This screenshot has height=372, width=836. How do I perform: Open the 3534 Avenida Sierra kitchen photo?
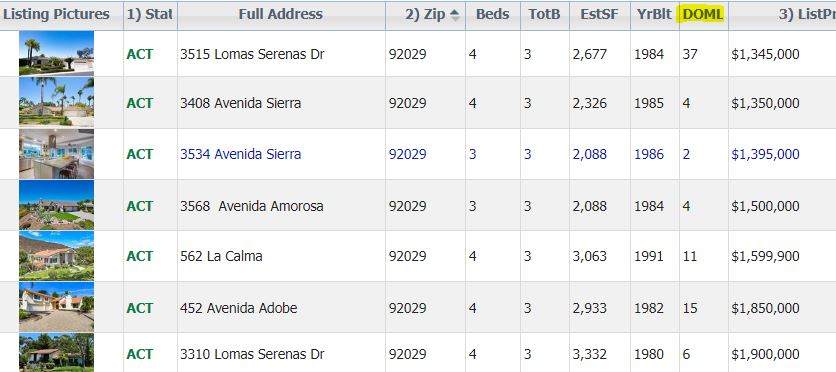pyautogui.click(x=57, y=153)
